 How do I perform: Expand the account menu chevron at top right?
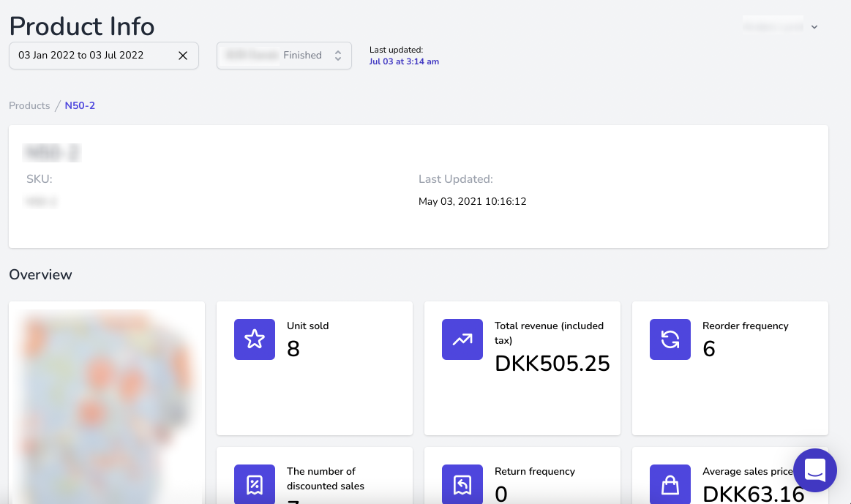814,27
